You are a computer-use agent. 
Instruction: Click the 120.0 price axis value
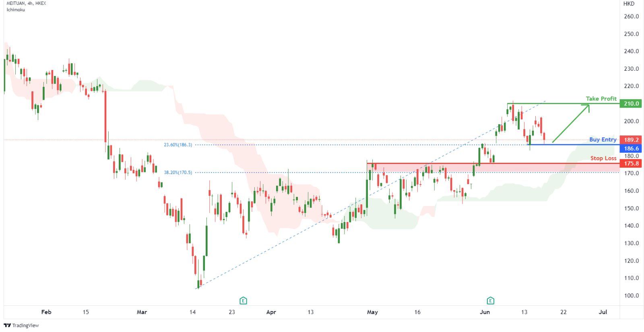(x=631, y=260)
